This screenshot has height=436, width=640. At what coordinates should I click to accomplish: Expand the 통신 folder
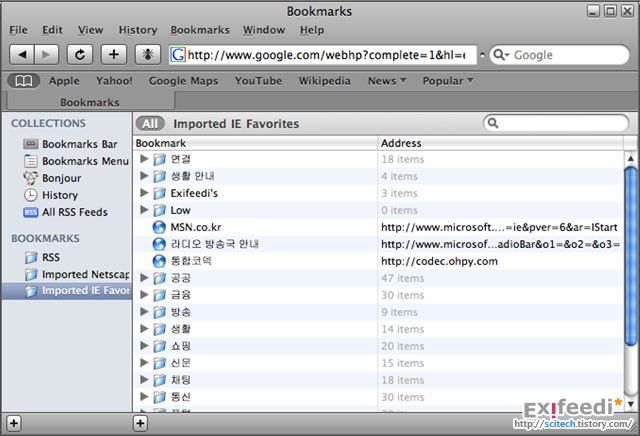144,396
